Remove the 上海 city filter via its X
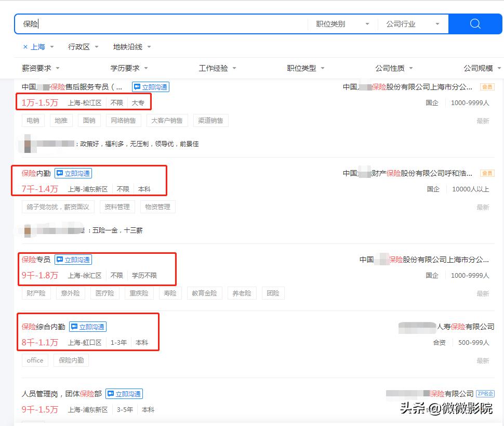Screen dimensions: 504x426 (26, 46)
